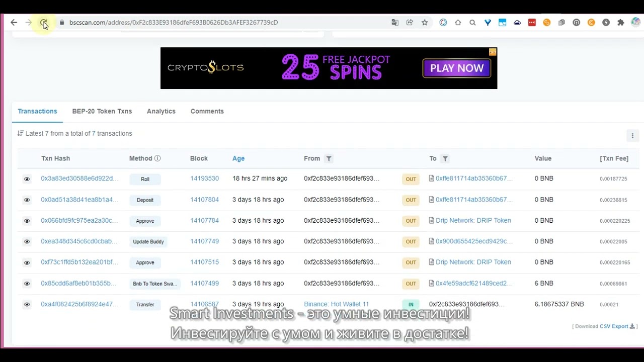This screenshot has width=644, height=362.
Task: Download the CSV Export of transactions
Action: pos(617,326)
